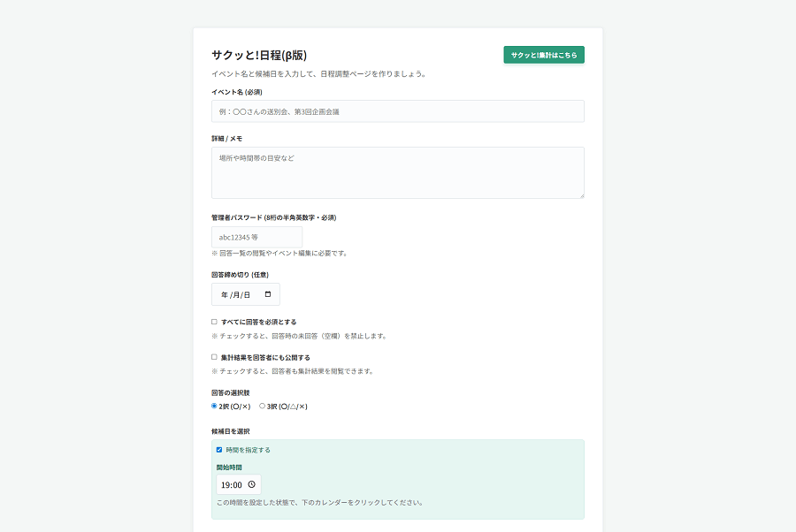Focus the イベント名 text field
This screenshot has height=532, width=796.
[397, 111]
